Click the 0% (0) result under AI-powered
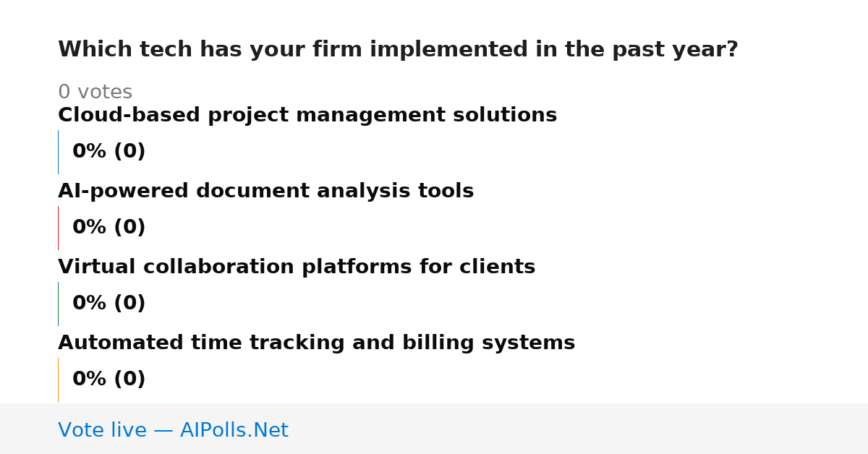Screen dimensions: 868x454 pyautogui.click(x=109, y=228)
